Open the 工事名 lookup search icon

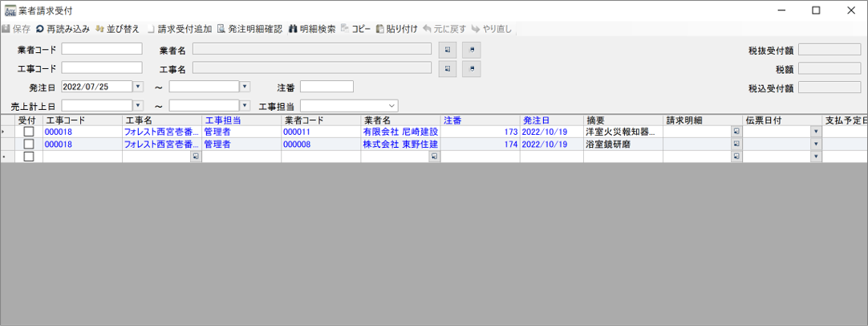click(448, 69)
